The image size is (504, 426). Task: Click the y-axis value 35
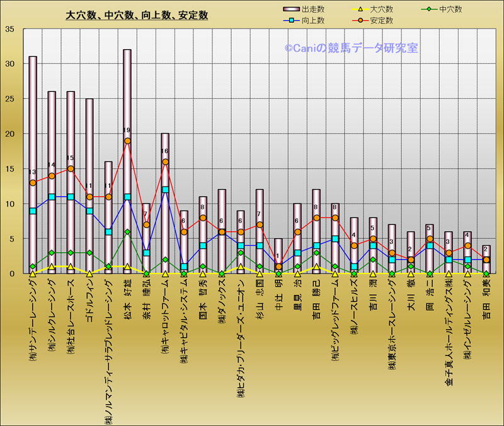9,30
